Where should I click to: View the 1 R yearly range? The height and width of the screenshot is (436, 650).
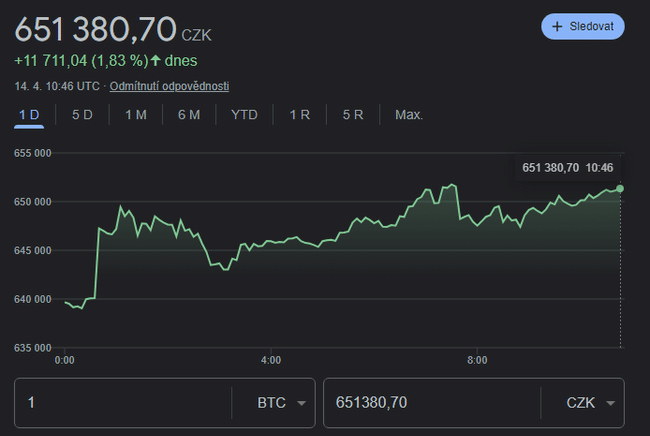(299, 115)
